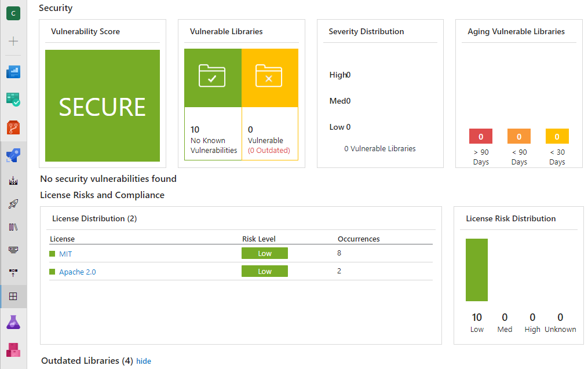Open the Task groups icon
Image resolution: width=588 pixels, height=369 pixels.
click(x=13, y=250)
